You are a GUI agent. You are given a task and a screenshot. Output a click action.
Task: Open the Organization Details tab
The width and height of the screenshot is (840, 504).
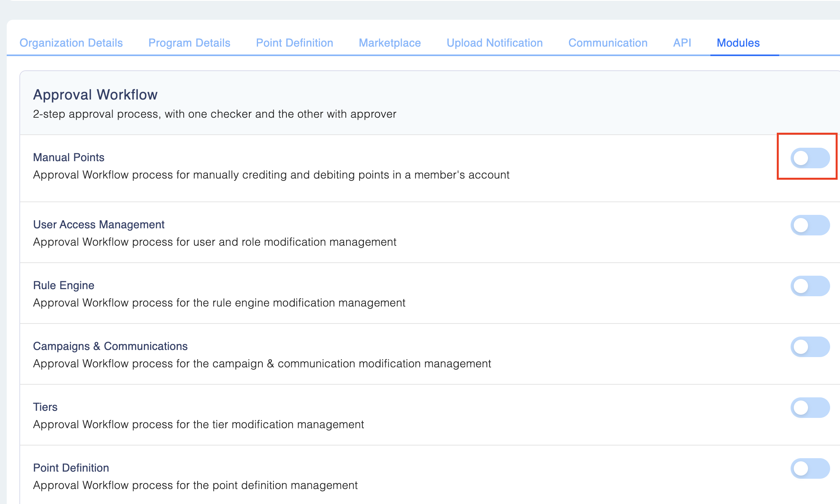coord(71,43)
